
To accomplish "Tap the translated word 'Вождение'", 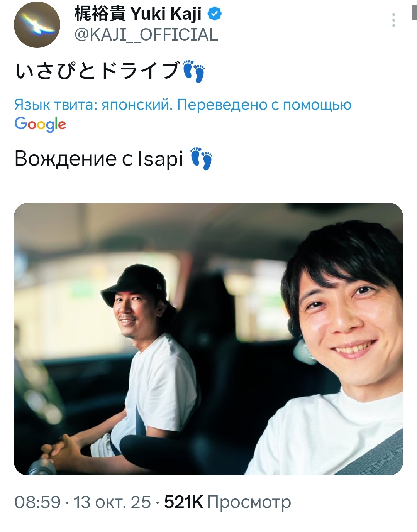I will click(x=66, y=159).
